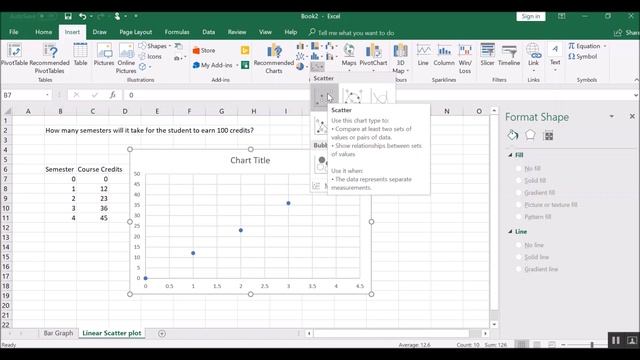Image resolution: width=640 pixels, height=360 pixels.
Task: Insert a Line sparkline
Action: (x=423, y=55)
